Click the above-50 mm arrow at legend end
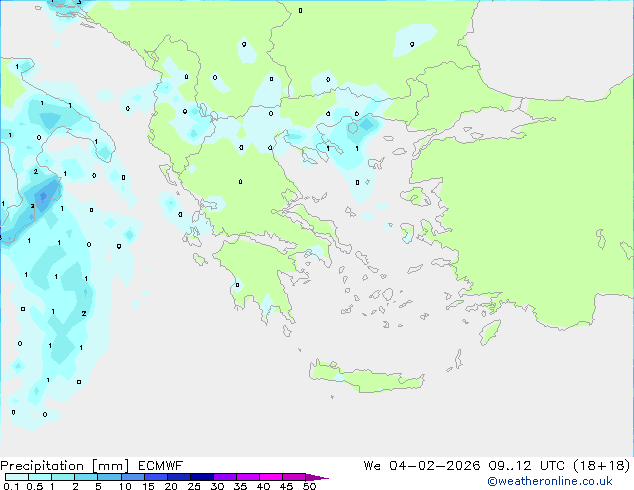634x490 pixels. (x=317, y=477)
